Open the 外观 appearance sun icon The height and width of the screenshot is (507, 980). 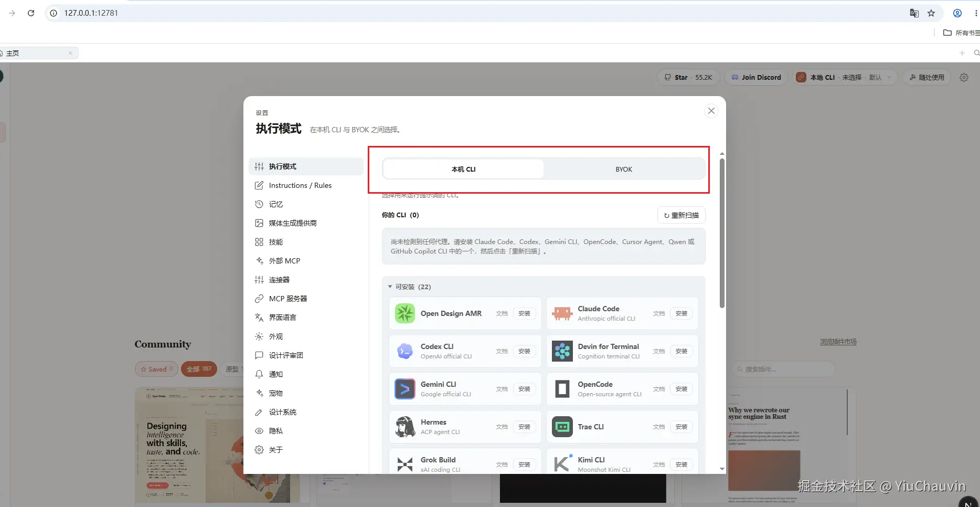point(259,336)
